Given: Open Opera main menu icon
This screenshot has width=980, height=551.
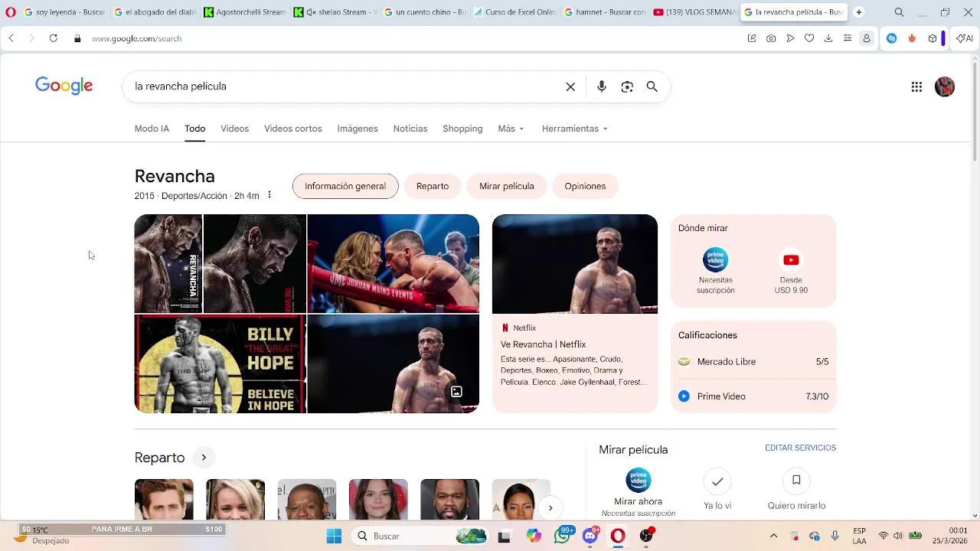Looking at the screenshot, I should click(10, 12).
